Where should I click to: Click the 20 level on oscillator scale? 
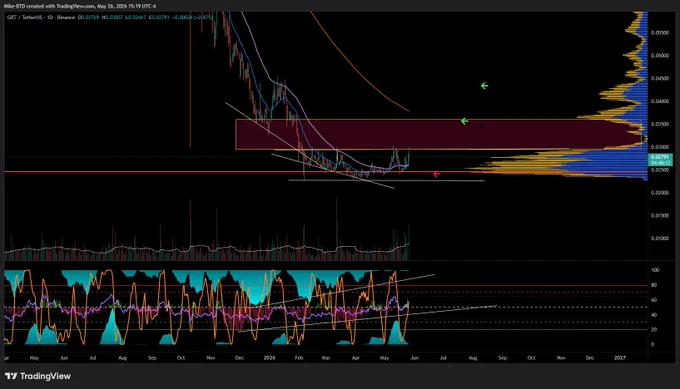point(654,330)
